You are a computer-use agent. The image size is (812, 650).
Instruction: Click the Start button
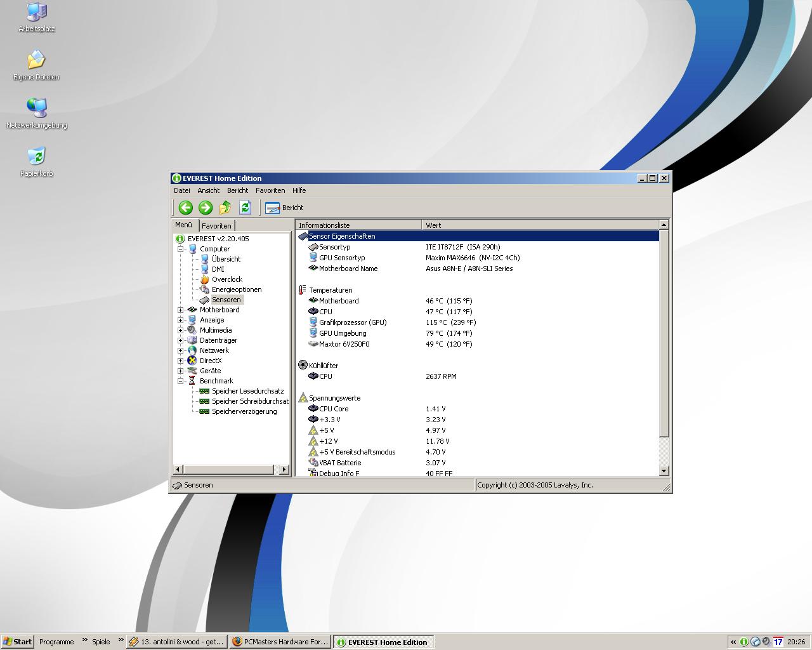point(17,642)
